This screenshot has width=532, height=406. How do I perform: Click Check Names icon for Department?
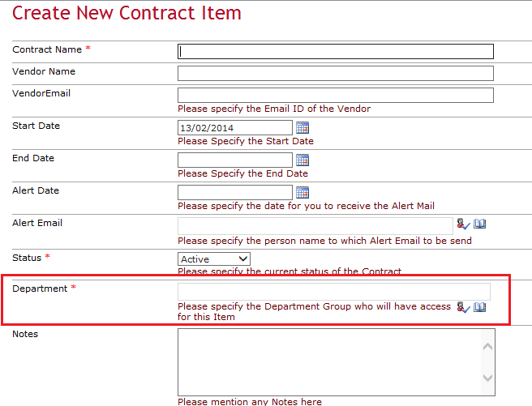point(463,307)
